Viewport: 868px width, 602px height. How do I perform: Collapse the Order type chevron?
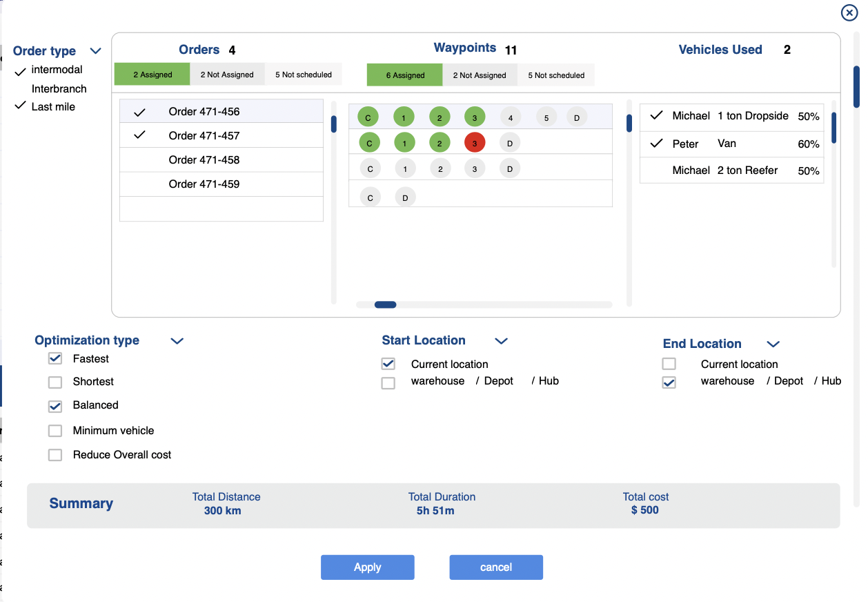click(96, 51)
